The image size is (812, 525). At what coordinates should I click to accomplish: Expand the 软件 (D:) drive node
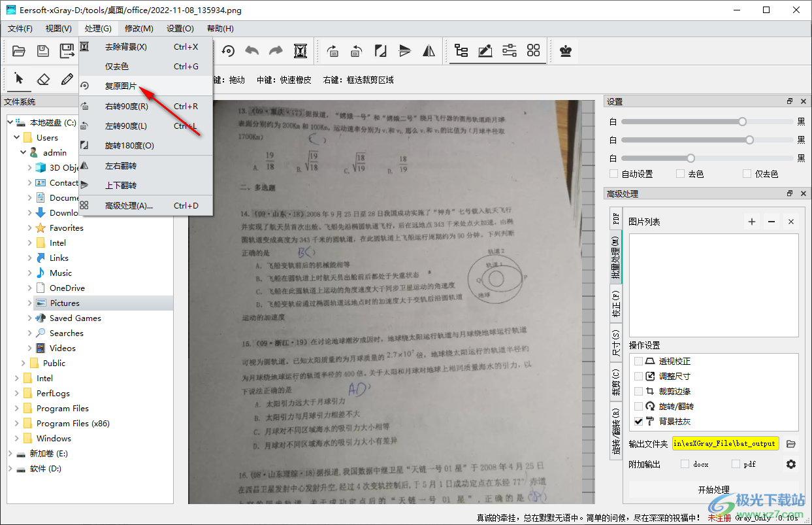pyautogui.click(x=10, y=468)
